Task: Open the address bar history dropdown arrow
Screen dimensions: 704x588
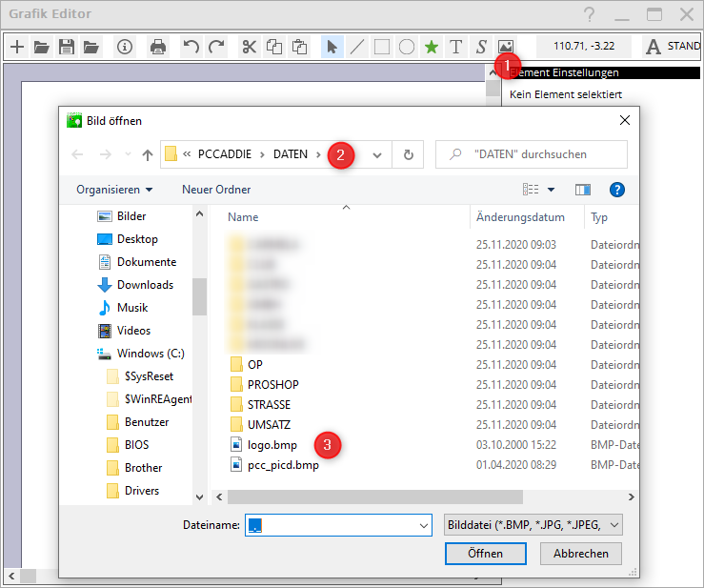Action: click(378, 154)
